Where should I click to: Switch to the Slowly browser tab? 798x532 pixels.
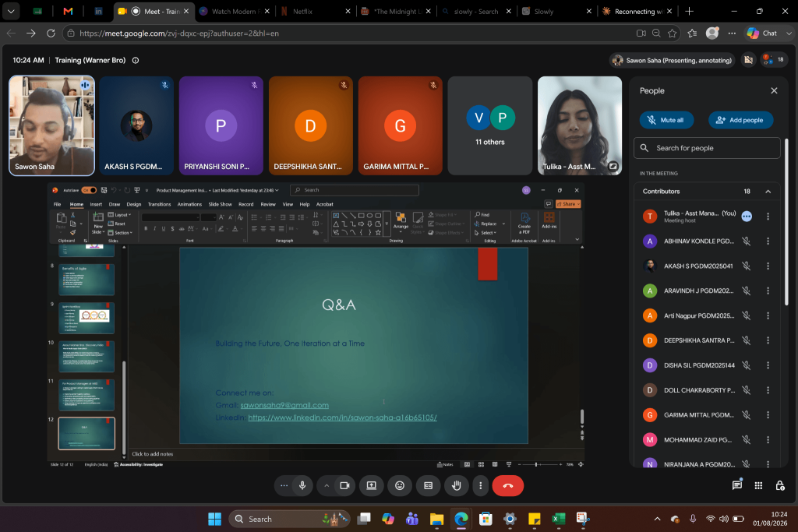coord(556,11)
